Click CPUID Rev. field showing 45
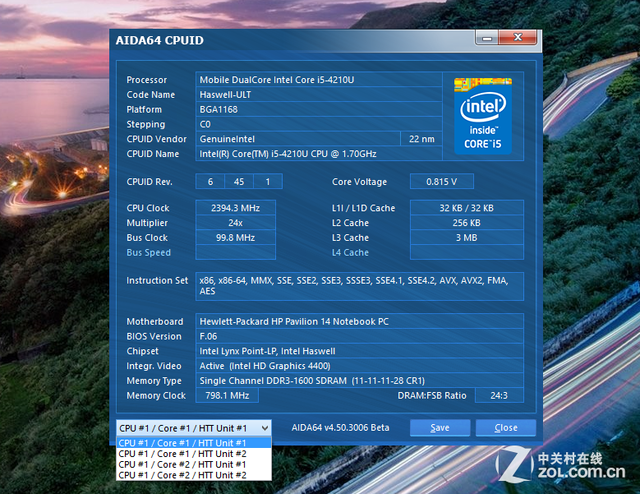The width and height of the screenshot is (640, 494). coord(239,181)
